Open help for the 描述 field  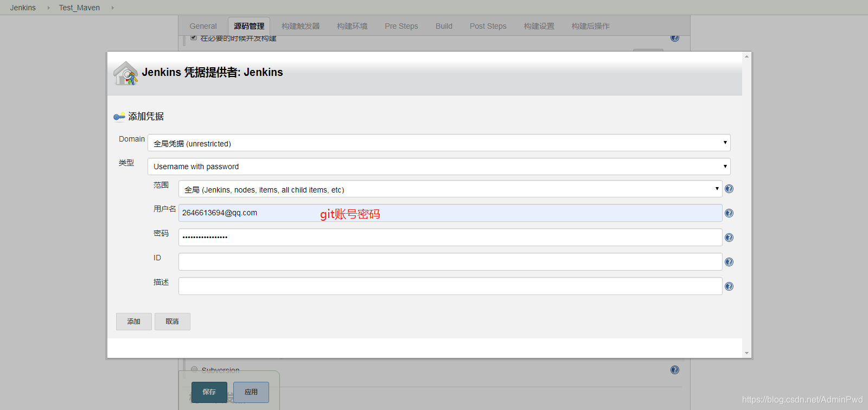pos(729,286)
